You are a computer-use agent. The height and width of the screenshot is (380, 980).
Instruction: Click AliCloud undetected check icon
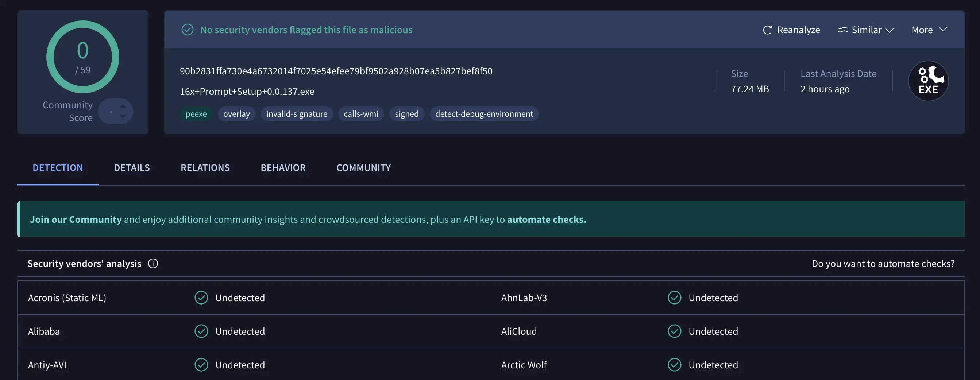pos(675,331)
